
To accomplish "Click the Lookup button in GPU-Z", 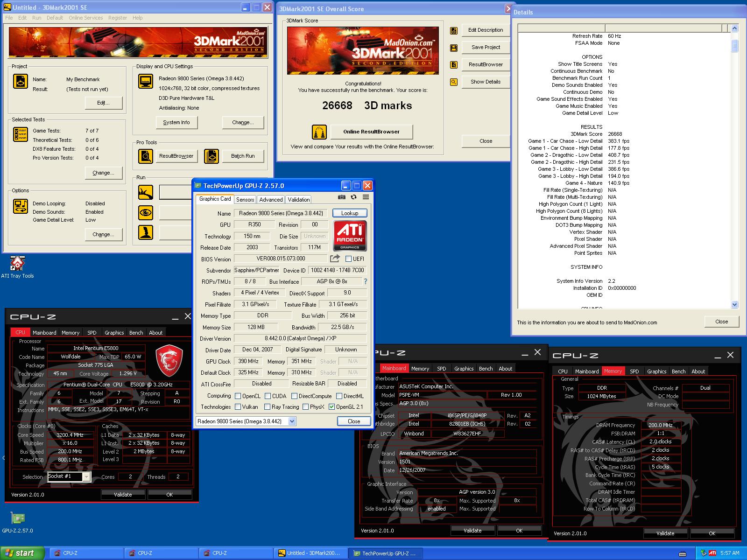I will tap(350, 213).
